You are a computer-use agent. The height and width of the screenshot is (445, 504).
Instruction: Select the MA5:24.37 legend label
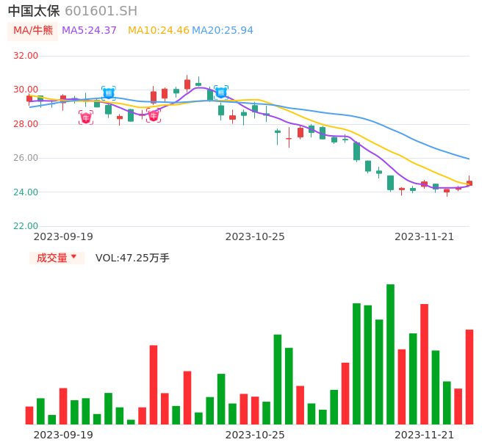coord(89,31)
